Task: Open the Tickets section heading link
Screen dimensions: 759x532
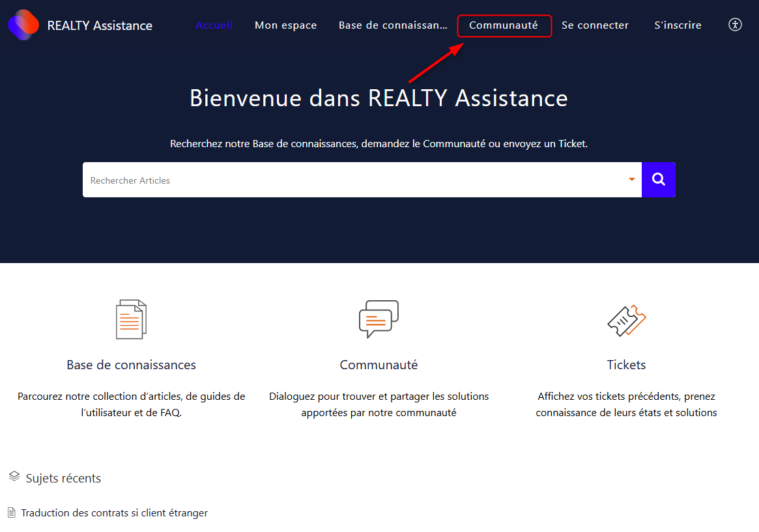Action: click(x=626, y=365)
